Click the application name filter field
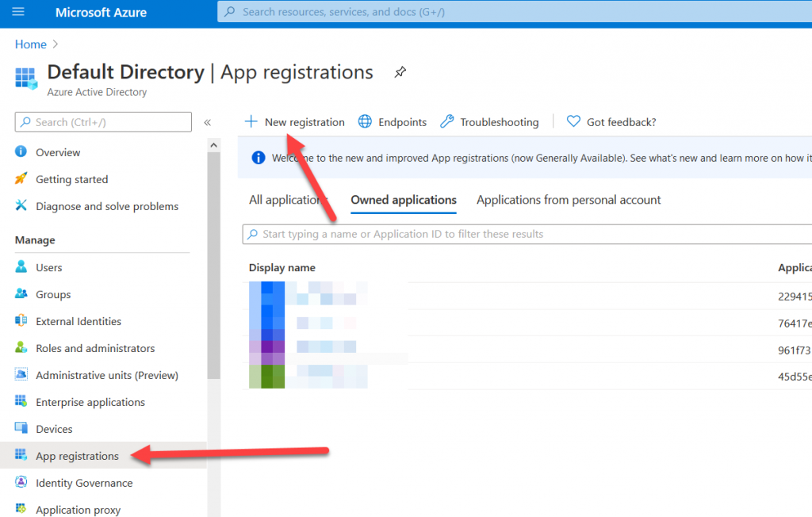Image resolution: width=812 pixels, height=517 pixels. [523, 234]
